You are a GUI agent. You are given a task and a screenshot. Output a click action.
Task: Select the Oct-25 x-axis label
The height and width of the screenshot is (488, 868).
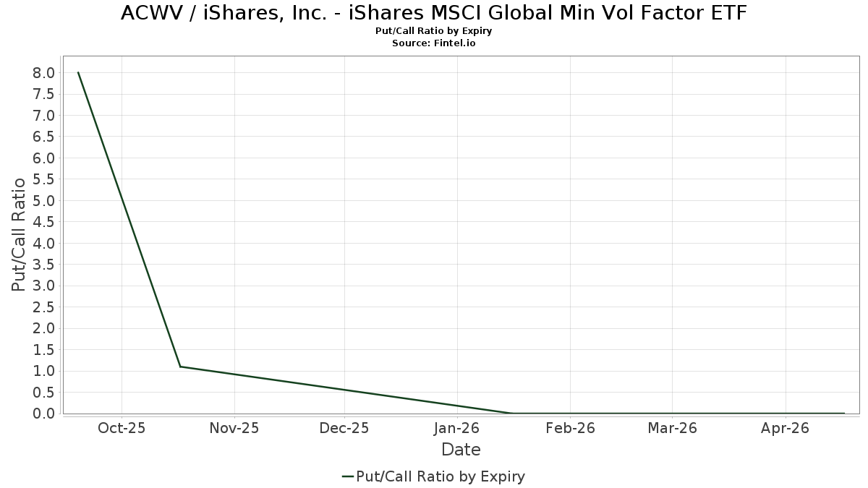coord(122,428)
